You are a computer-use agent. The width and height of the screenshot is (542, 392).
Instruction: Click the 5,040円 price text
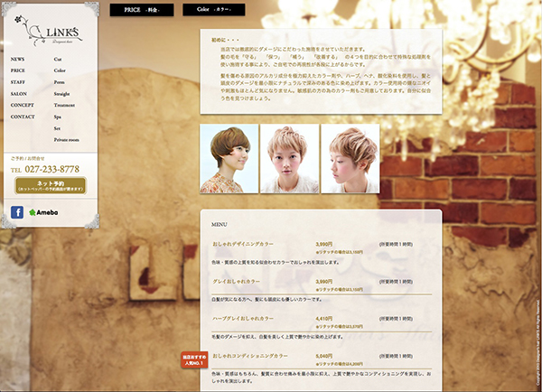(x=324, y=356)
